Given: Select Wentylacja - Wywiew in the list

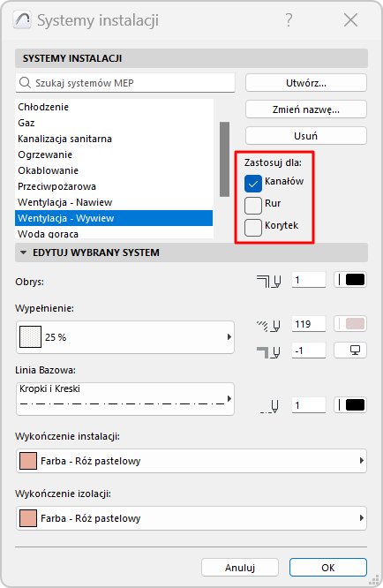Looking at the screenshot, I should 114,218.
